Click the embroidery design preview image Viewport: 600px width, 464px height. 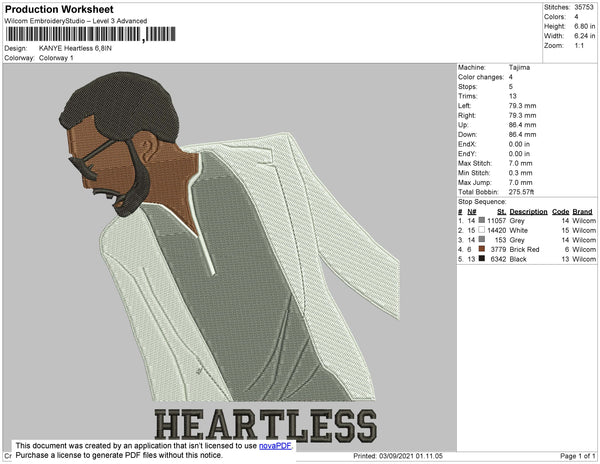[230, 257]
